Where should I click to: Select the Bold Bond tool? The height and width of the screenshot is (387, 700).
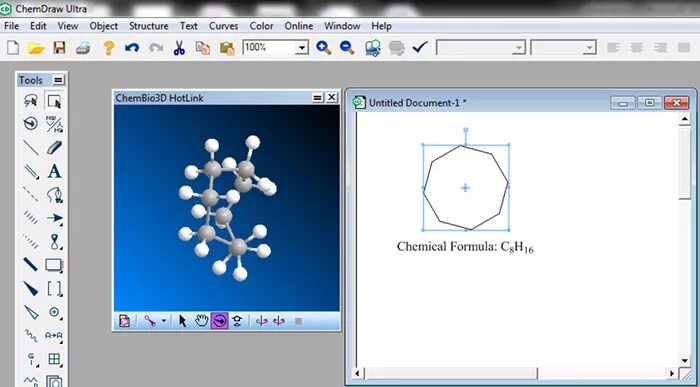pos(30,265)
